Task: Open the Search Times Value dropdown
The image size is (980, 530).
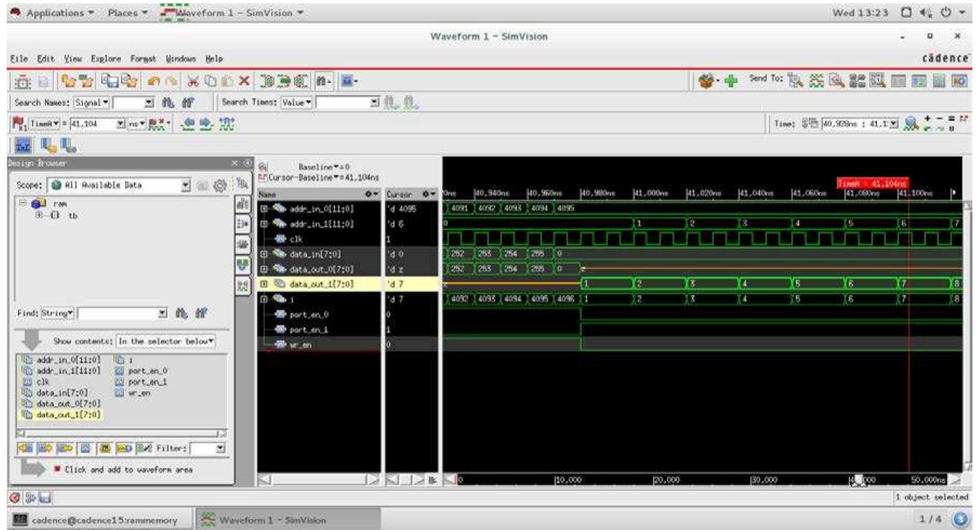Action: [297, 102]
